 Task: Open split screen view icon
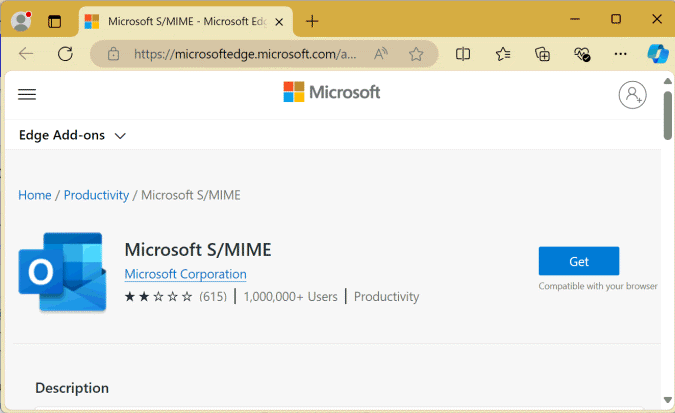(x=463, y=54)
